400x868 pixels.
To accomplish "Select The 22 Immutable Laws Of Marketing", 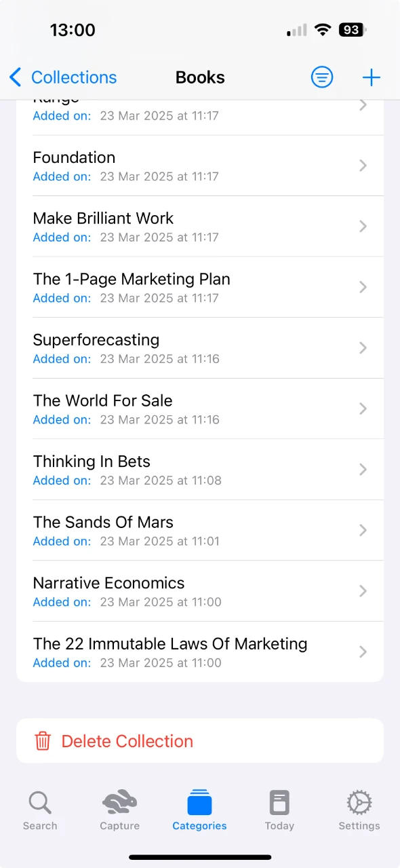I will point(200,652).
